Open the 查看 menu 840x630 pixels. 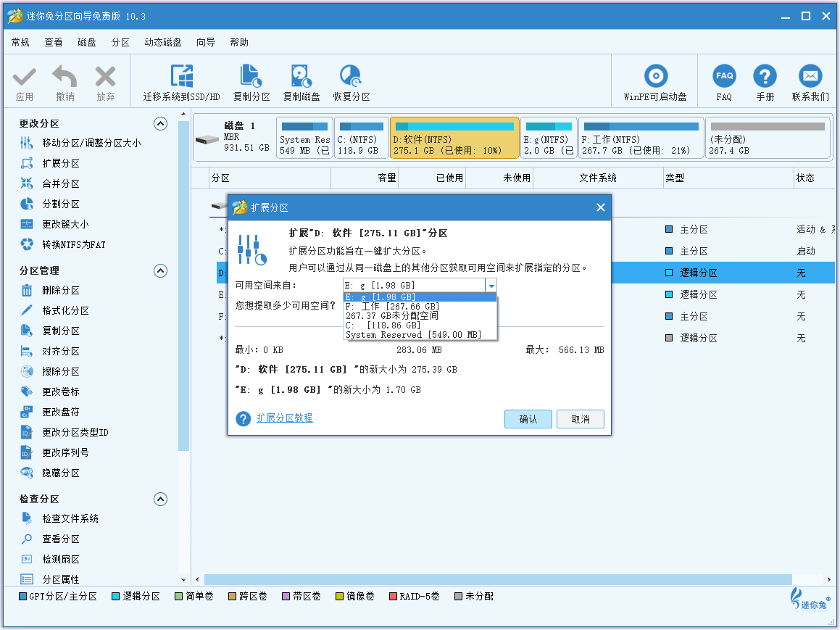coord(54,42)
